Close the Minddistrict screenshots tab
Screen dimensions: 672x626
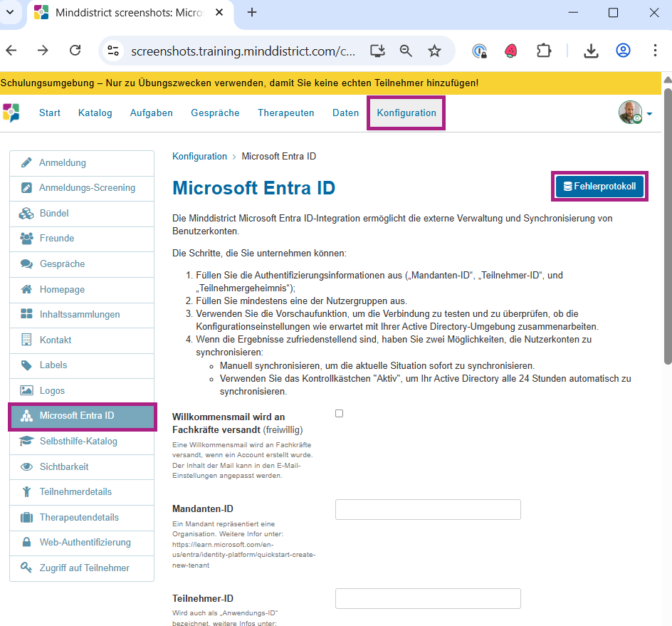click(x=219, y=12)
